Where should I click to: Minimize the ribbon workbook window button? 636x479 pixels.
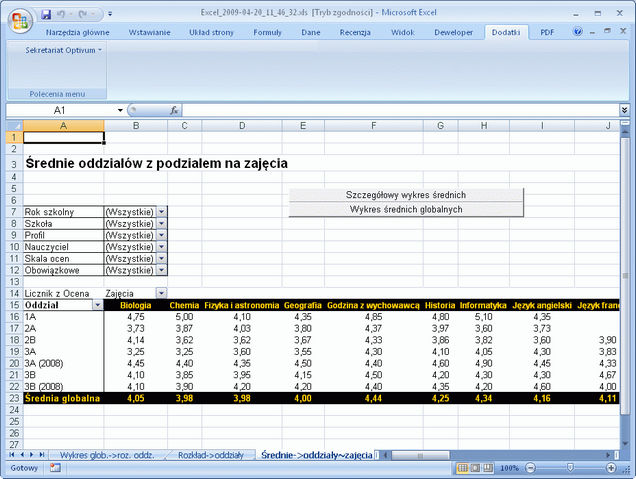point(593,32)
